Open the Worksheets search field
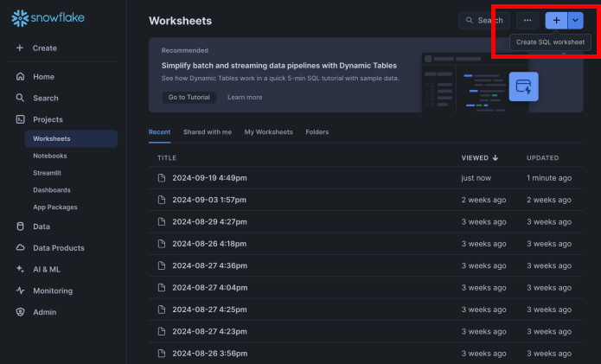The image size is (601, 364). pyautogui.click(x=484, y=20)
